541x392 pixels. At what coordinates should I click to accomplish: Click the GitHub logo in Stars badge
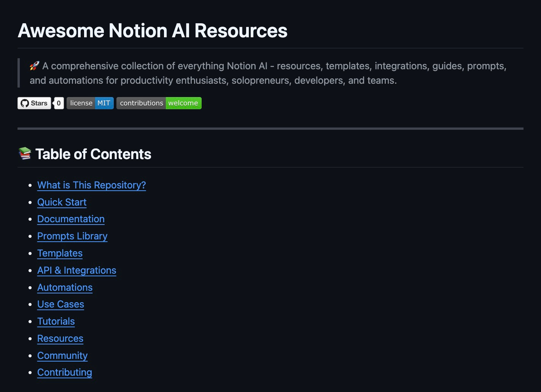25,103
